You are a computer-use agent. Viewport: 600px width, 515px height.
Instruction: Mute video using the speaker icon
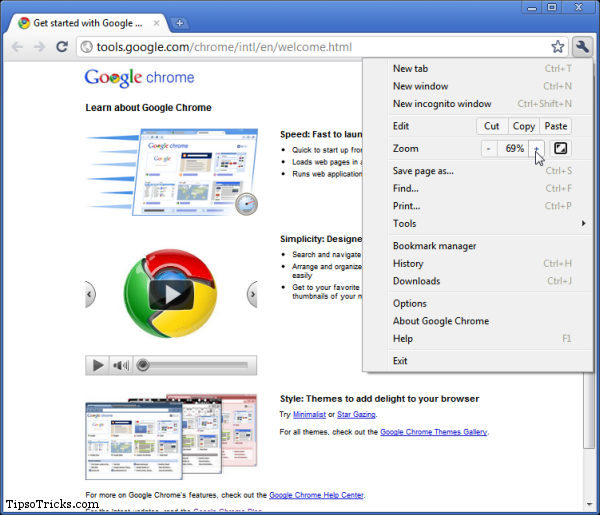(121, 365)
